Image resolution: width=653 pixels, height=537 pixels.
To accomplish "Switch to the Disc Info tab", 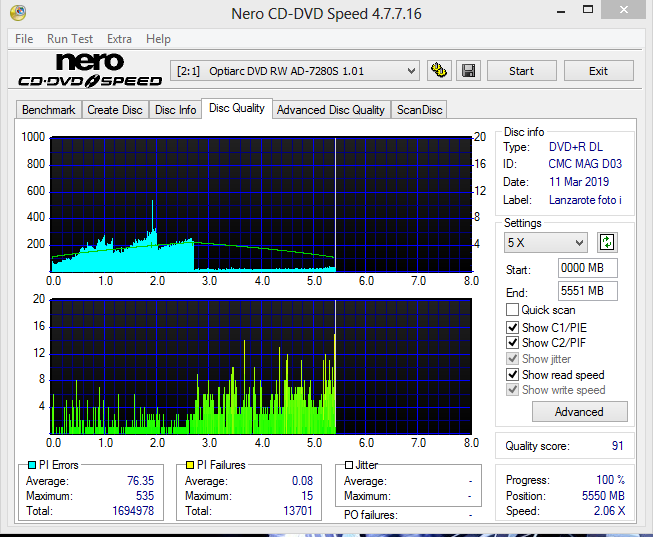I will [x=175, y=110].
